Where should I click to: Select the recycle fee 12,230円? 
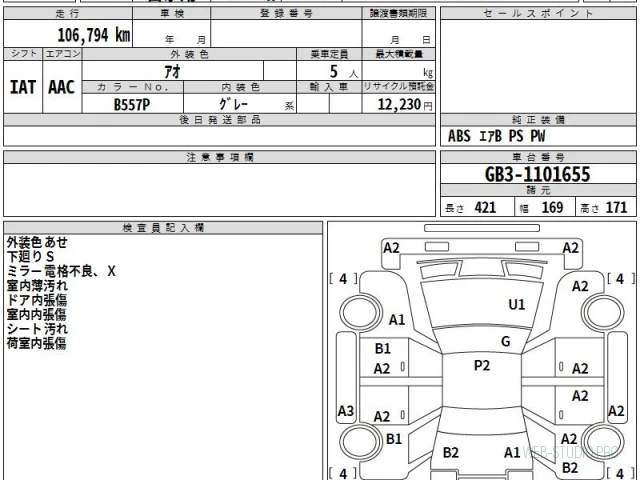tap(405, 104)
